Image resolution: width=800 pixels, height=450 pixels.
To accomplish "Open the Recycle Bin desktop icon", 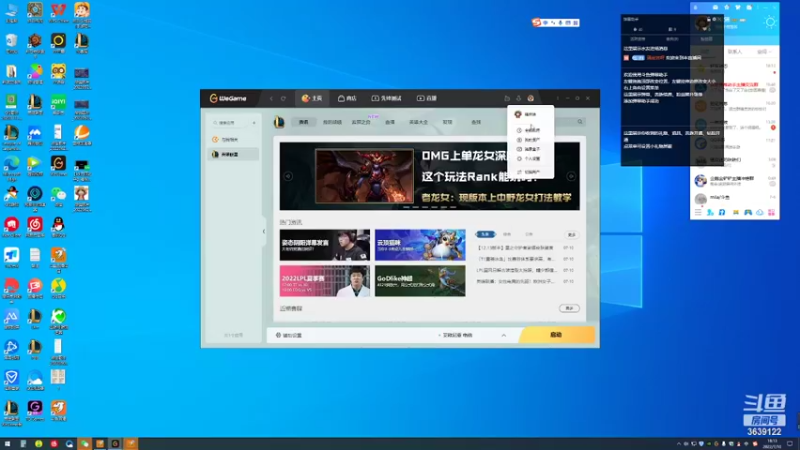I will (x=11, y=43).
